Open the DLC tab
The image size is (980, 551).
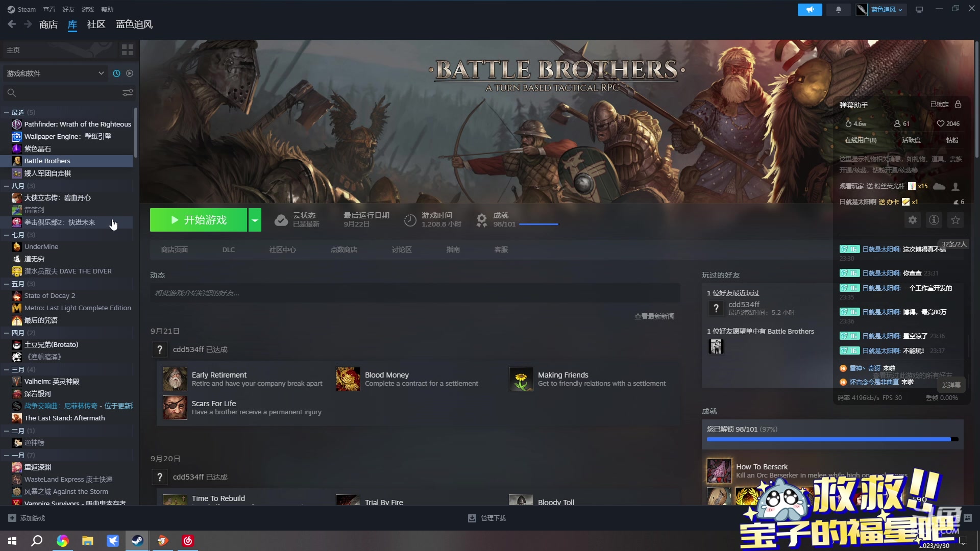(x=229, y=249)
